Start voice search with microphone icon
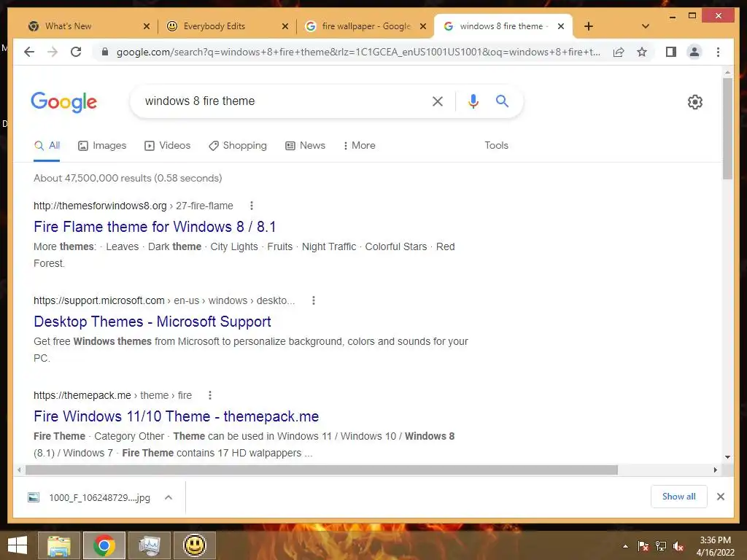The image size is (747, 560). [473, 101]
